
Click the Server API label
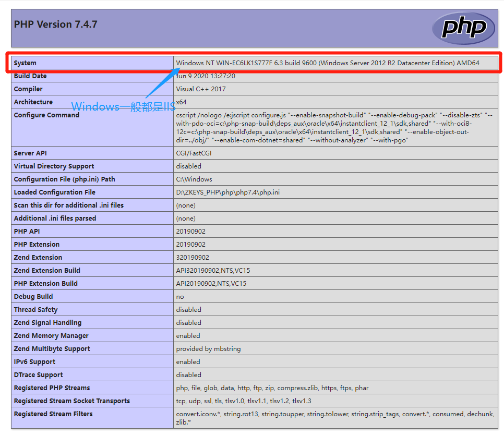coord(30,153)
